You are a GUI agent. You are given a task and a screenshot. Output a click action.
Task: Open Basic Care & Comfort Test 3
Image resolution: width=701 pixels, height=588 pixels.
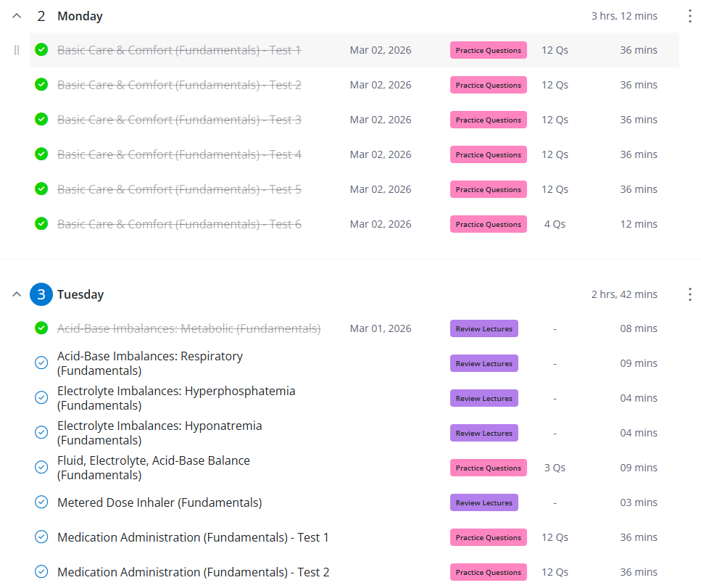(179, 120)
